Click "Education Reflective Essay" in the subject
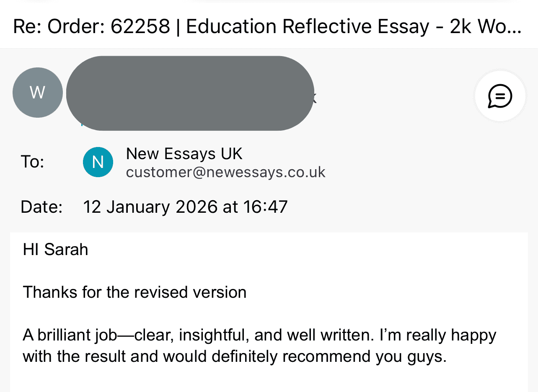 [x=308, y=27]
